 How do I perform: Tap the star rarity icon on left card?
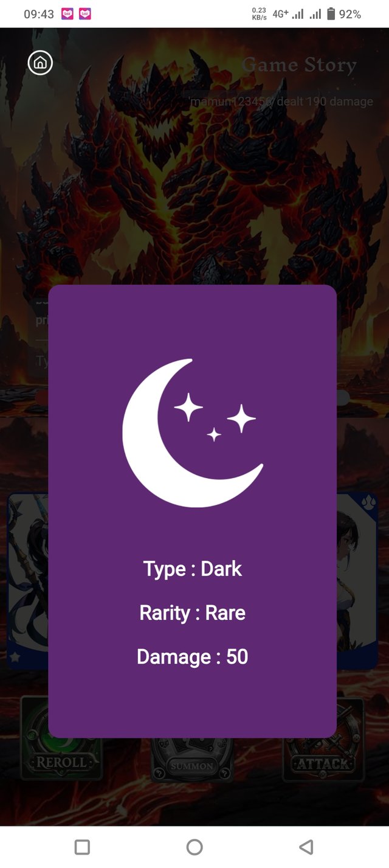click(15, 658)
